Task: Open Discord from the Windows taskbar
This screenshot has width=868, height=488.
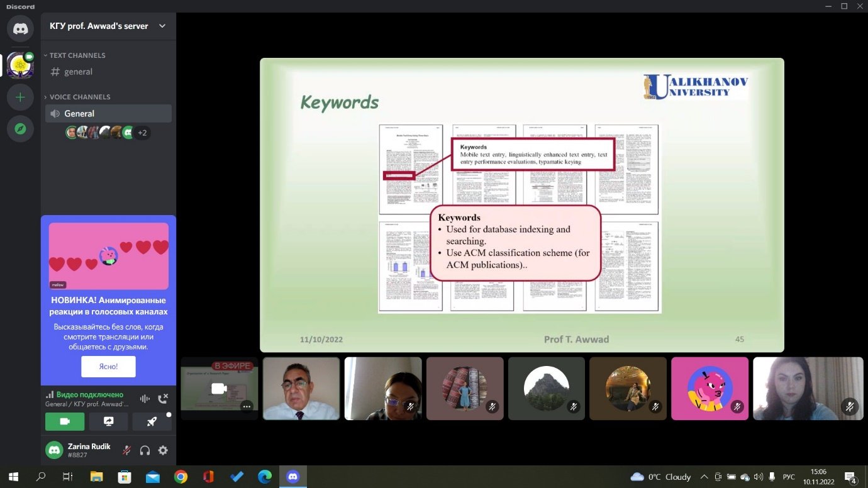Action: [x=292, y=477]
